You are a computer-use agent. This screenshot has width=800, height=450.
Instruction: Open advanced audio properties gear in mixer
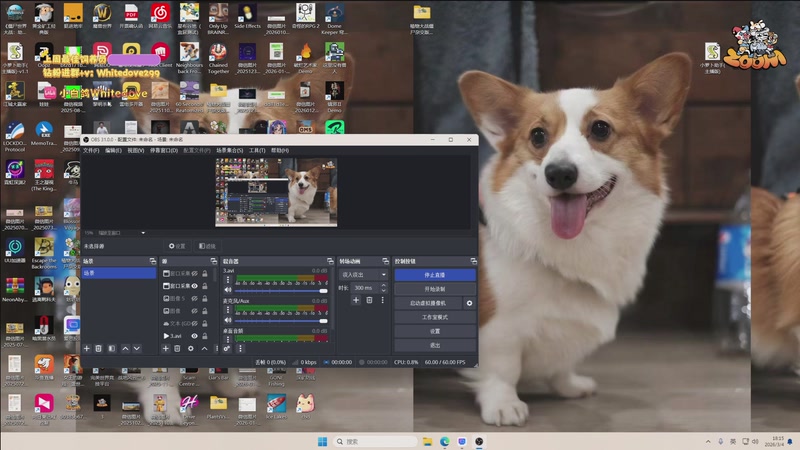(x=227, y=348)
